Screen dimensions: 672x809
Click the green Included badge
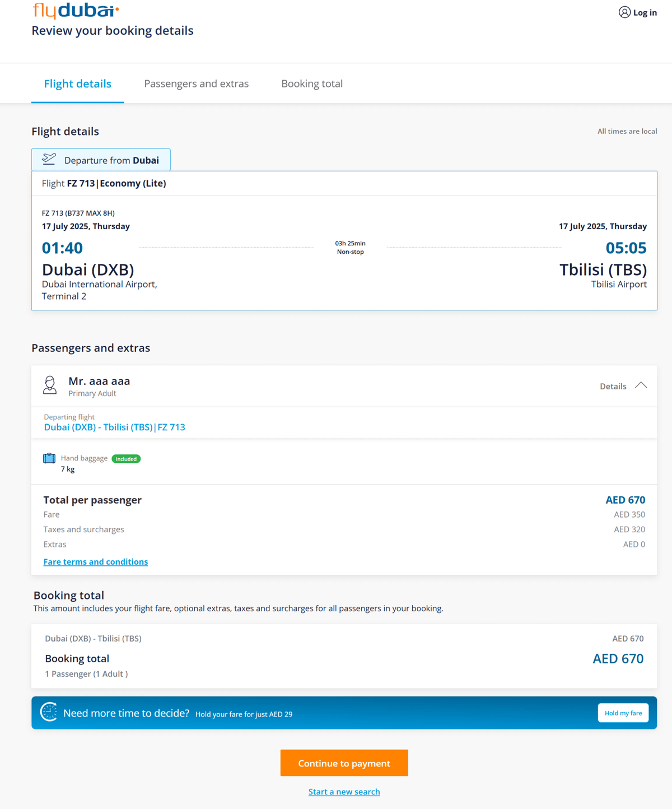tap(126, 459)
